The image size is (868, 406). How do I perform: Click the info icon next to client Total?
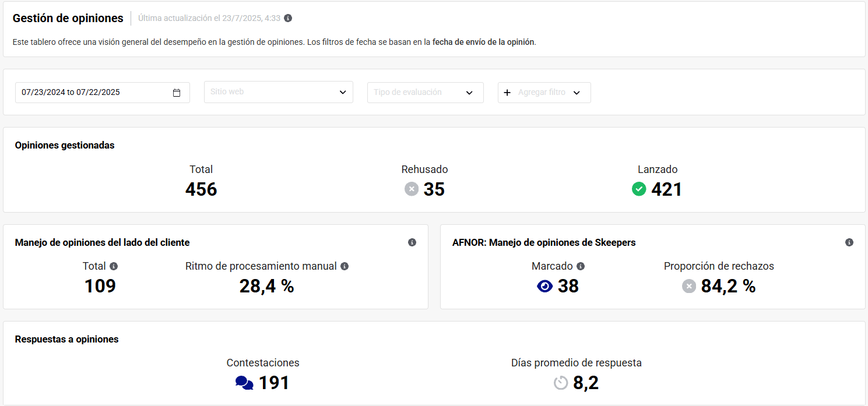click(x=114, y=266)
